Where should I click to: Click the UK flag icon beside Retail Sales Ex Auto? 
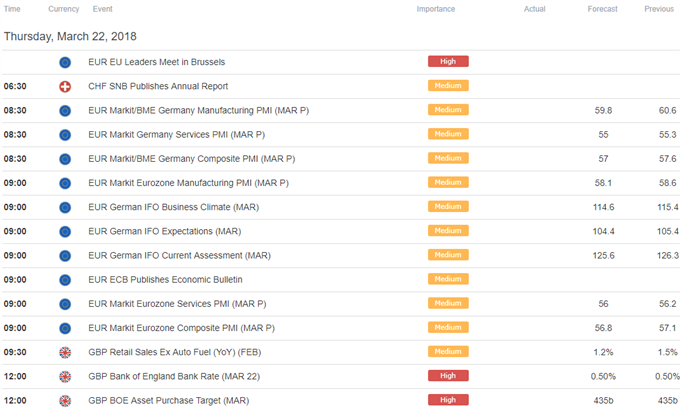click(x=65, y=352)
